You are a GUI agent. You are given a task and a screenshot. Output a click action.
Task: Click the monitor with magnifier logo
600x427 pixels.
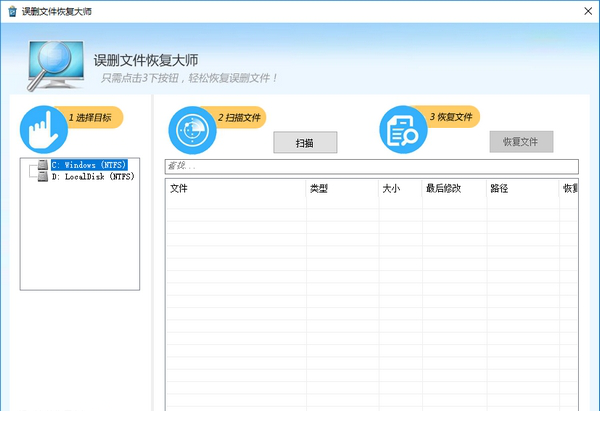pos(56,65)
